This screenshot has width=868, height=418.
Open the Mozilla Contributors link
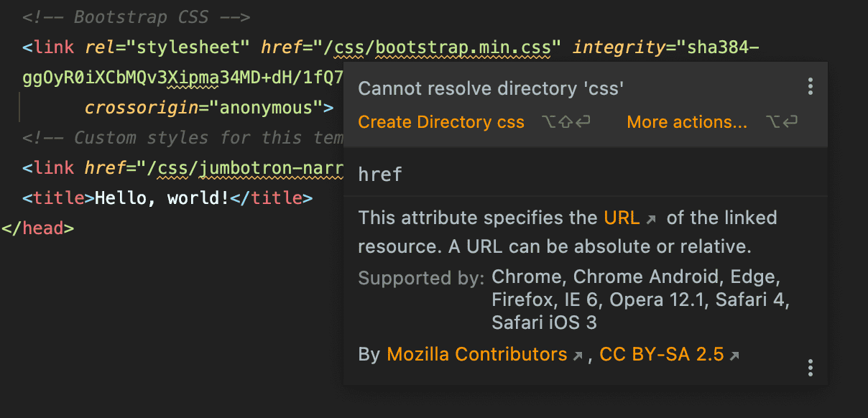point(476,354)
